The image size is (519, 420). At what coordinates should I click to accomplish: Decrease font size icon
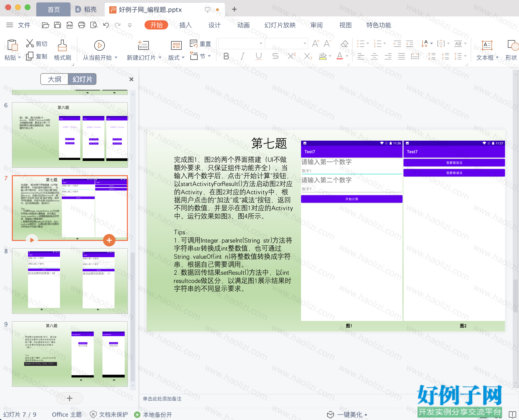327,43
